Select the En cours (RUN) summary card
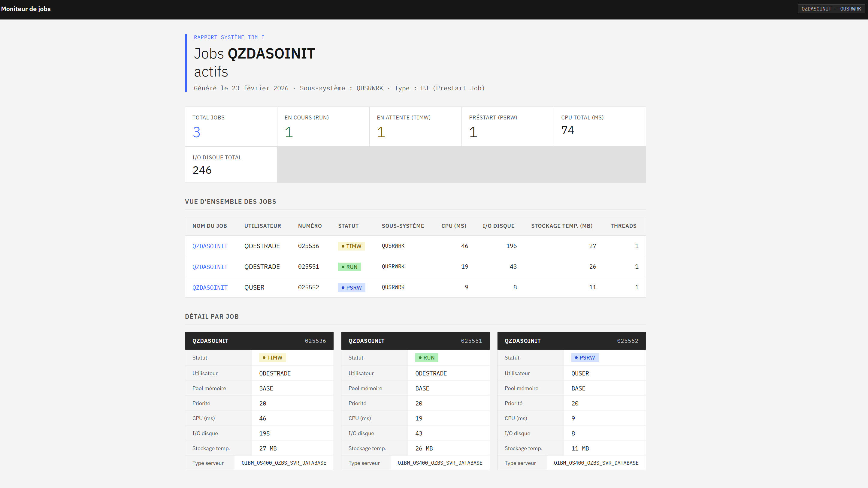This screenshot has height=488, width=868. [x=323, y=127]
